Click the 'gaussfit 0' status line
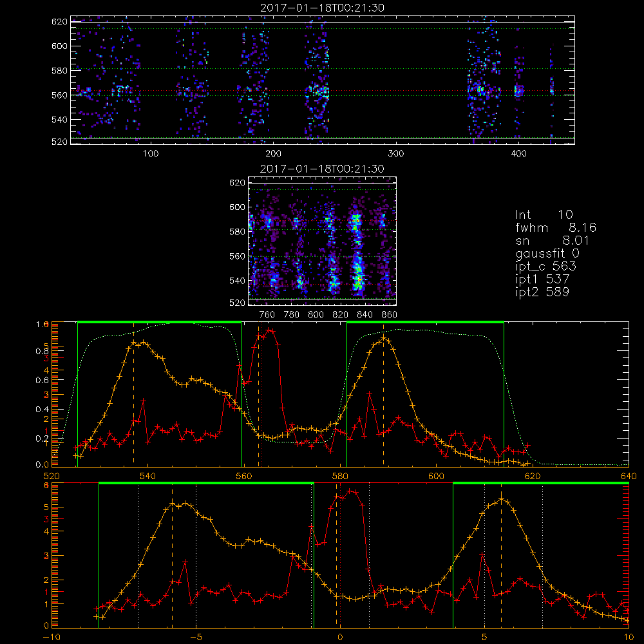This screenshot has width=644, height=644. 548,253
